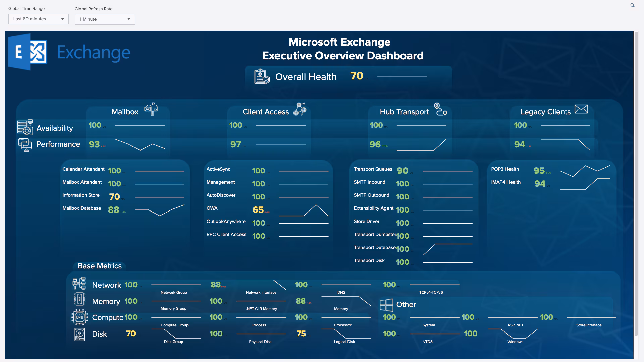The height and width of the screenshot is (362, 644).
Task: Select the Mailbox mailbox icon
Action: point(151,109)
